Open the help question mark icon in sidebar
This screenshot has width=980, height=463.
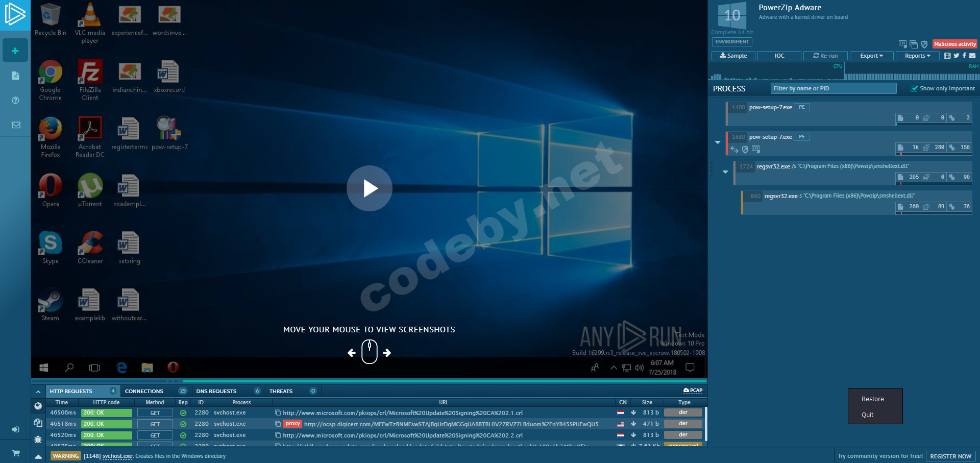pos(15,100)
